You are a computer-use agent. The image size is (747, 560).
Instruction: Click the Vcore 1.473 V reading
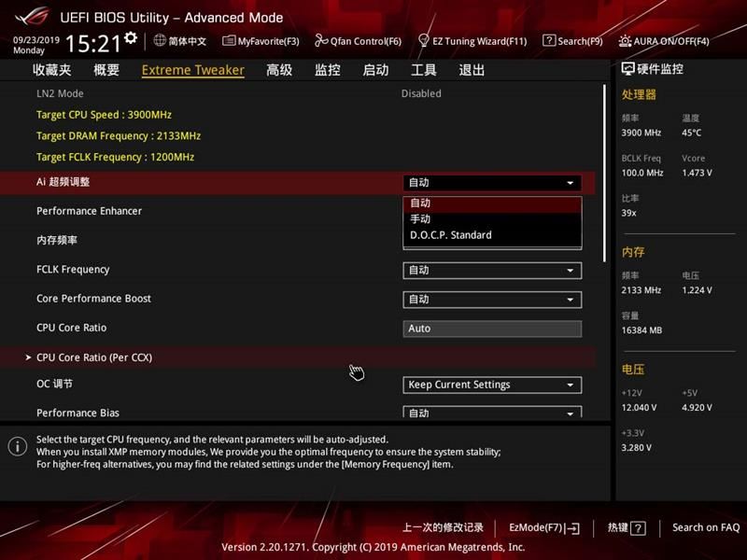(x=697, y=173)
